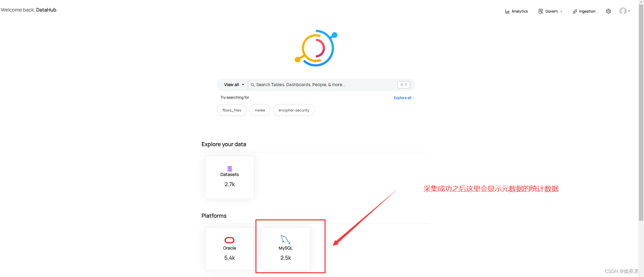The width and height of the screenshot is (644, 277).
Task: Click the search magnifier icon
Action: click(252, 85)
